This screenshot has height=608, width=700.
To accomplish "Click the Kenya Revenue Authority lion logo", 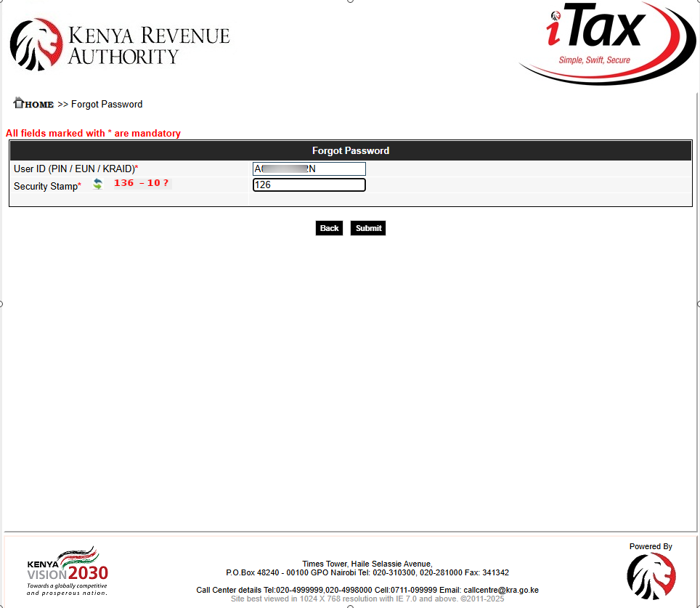I will click(x=36, y=44).
